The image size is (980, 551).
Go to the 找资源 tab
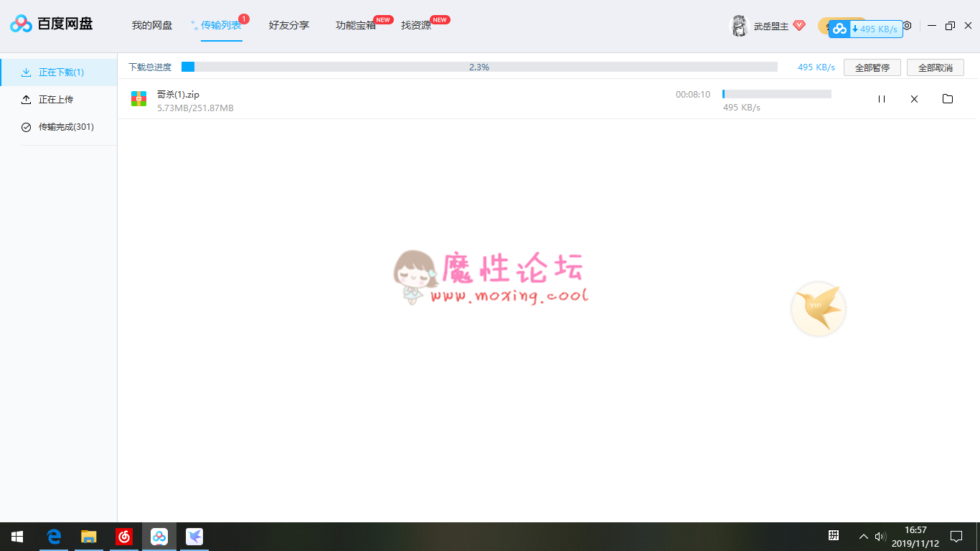tap(416, 25)
